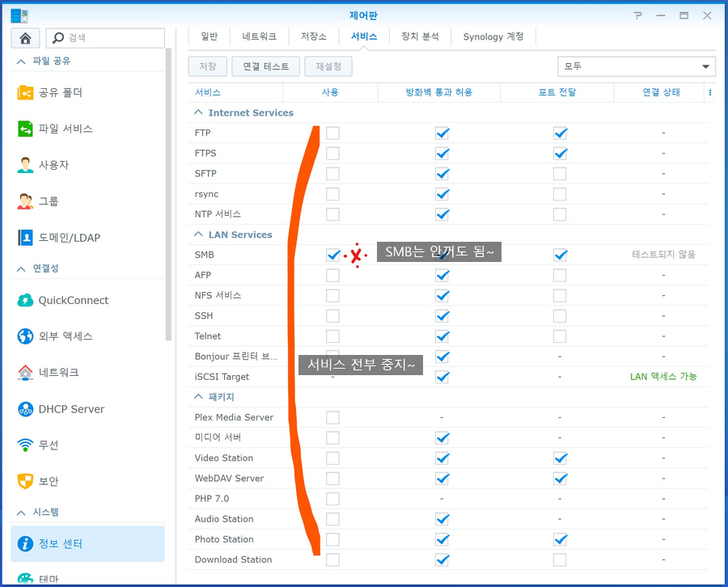Switch to the 네트워크 tab
728x587 pixels.
(x=259, y=36)
